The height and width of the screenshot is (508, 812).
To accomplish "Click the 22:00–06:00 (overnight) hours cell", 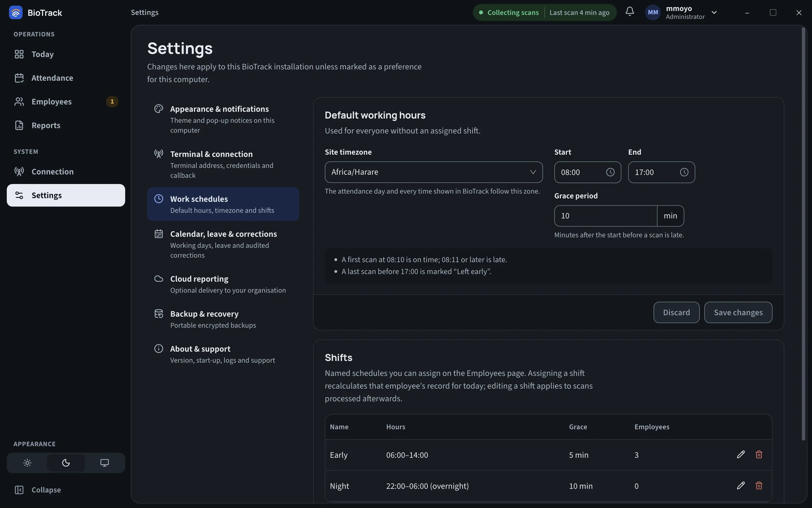I will (x=427, y=486).
